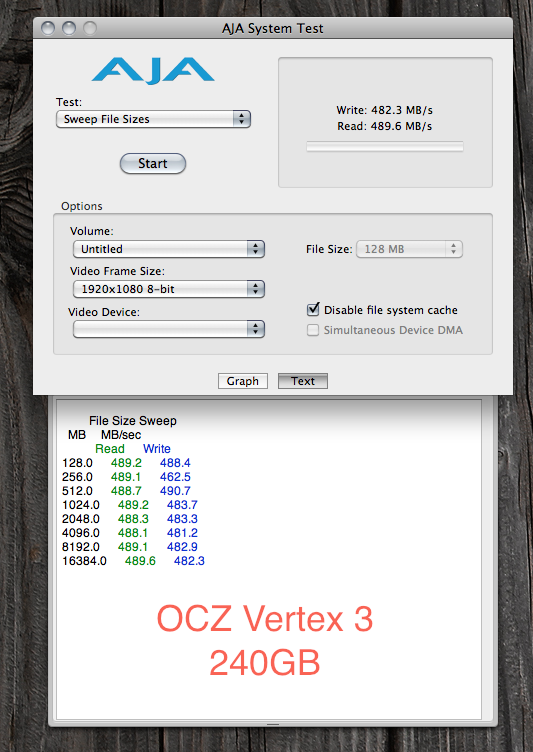The height and width of the screenshot is (752, 533).
Task: Open the File Size dropdown showing 128 MB
Action: [409, 249]
